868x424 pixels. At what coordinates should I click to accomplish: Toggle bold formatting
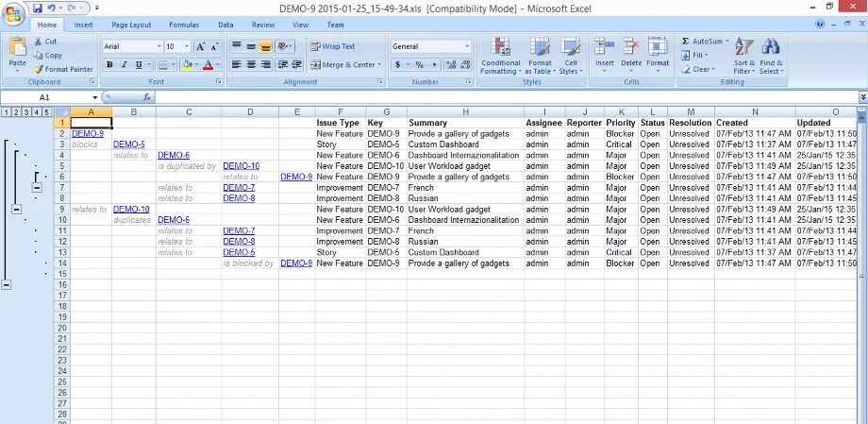[x=109, y=65]
